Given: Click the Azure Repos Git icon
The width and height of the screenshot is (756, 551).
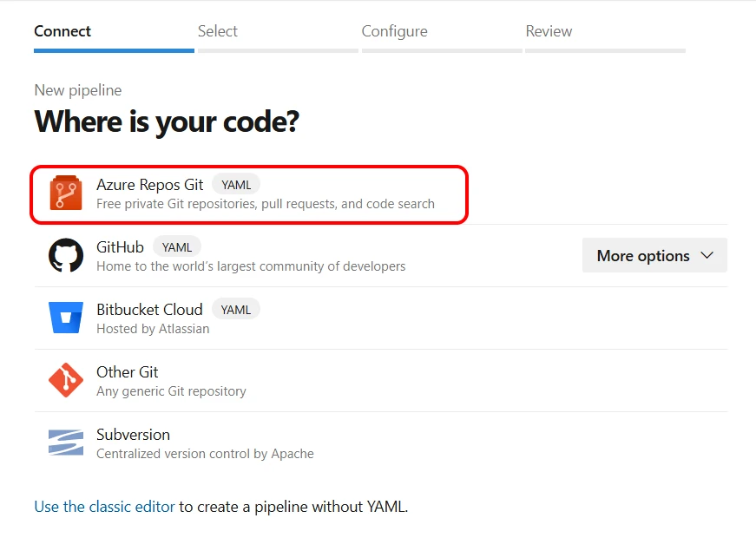Looking at the screenshot, I should click(66, 193).
